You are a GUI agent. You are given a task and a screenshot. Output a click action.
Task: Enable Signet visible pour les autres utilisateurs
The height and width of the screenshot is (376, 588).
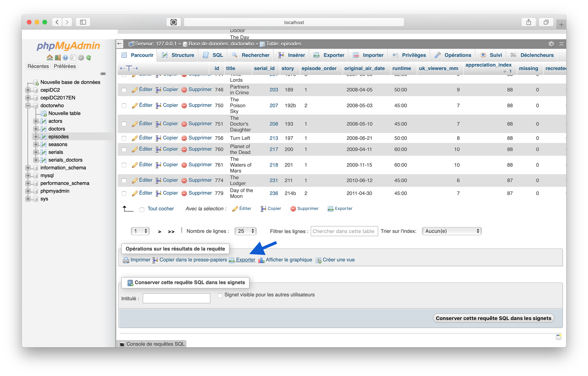(x=220, y=295)
